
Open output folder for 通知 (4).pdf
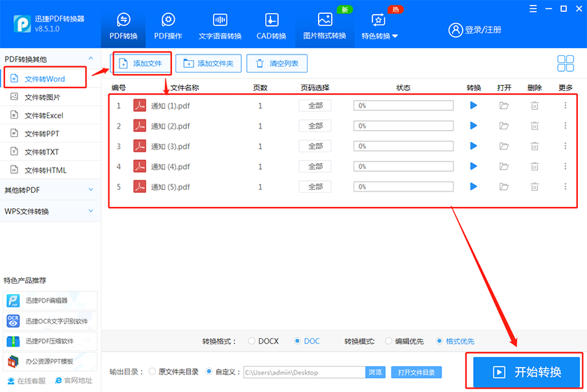[x=504, y=166]
